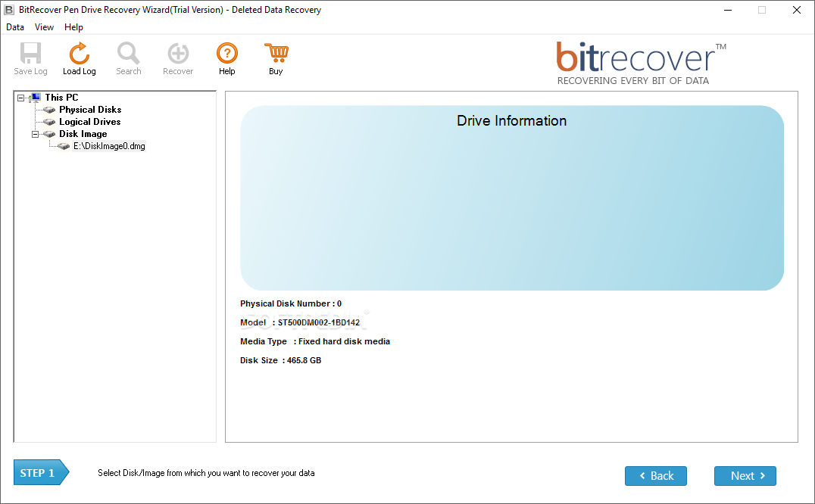Screen dimensions: 815x504
Task: Click the BitRecover app icon in title bar
Action: 9,9
